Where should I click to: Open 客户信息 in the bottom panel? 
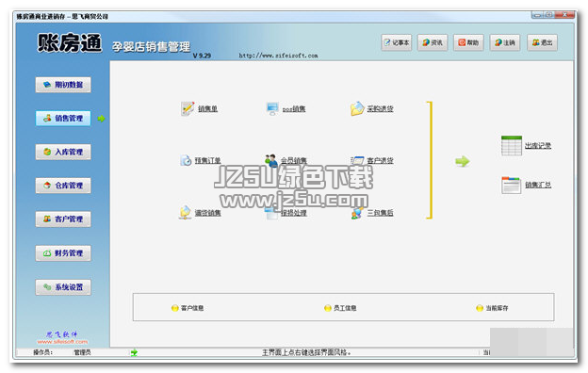(192, 308)
